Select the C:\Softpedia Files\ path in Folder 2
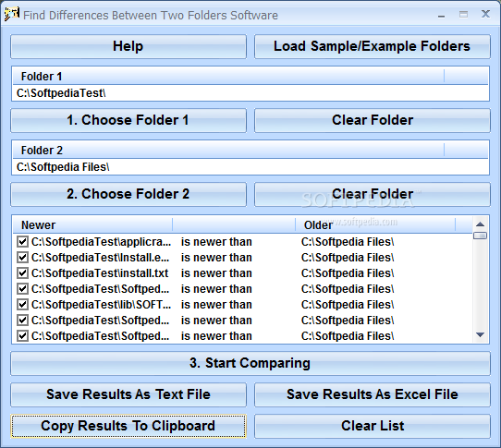This screenshot has width=501, height=448. tap(63, 167)
